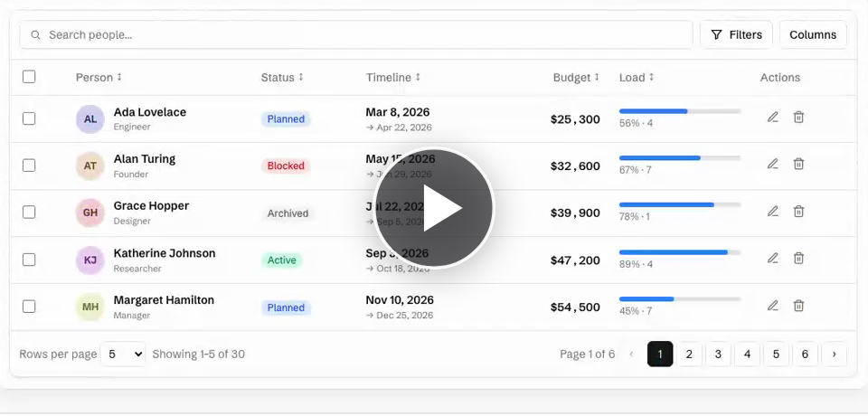Click the Alan Turing name
Image resolution: width=868 pixels, height=416 pixels.
pos(145,159)
